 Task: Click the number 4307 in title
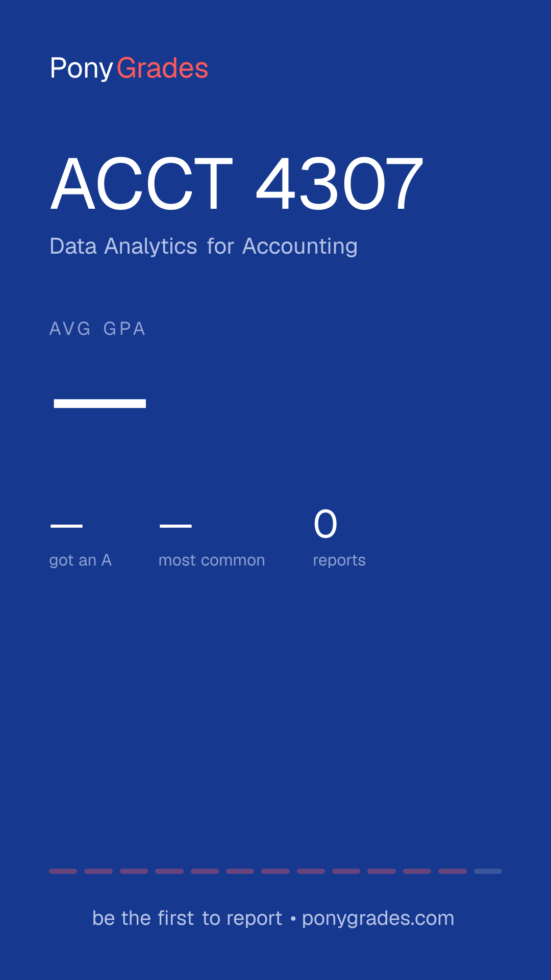coord(340,183)
